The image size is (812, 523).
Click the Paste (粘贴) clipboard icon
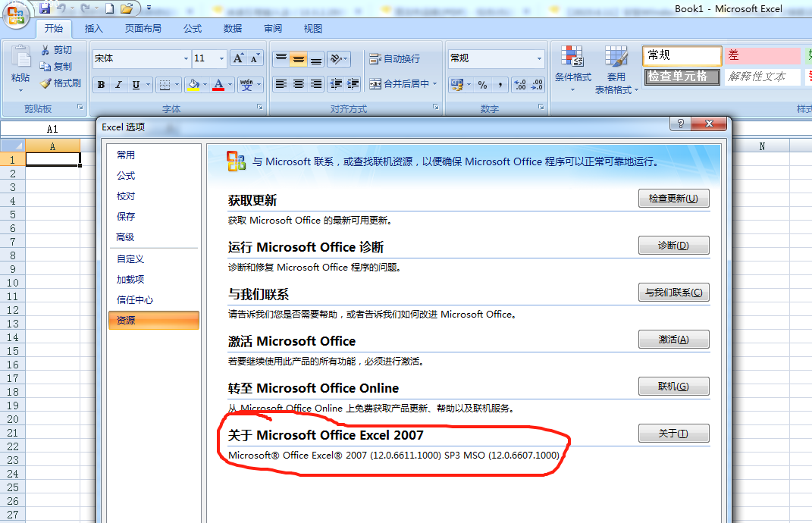coord(20,57)
